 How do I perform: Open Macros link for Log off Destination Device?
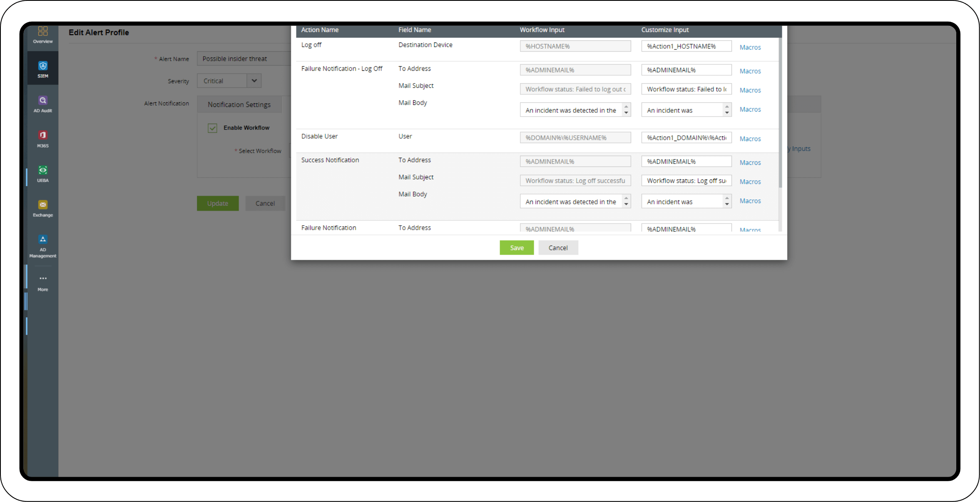pos(750,47)
